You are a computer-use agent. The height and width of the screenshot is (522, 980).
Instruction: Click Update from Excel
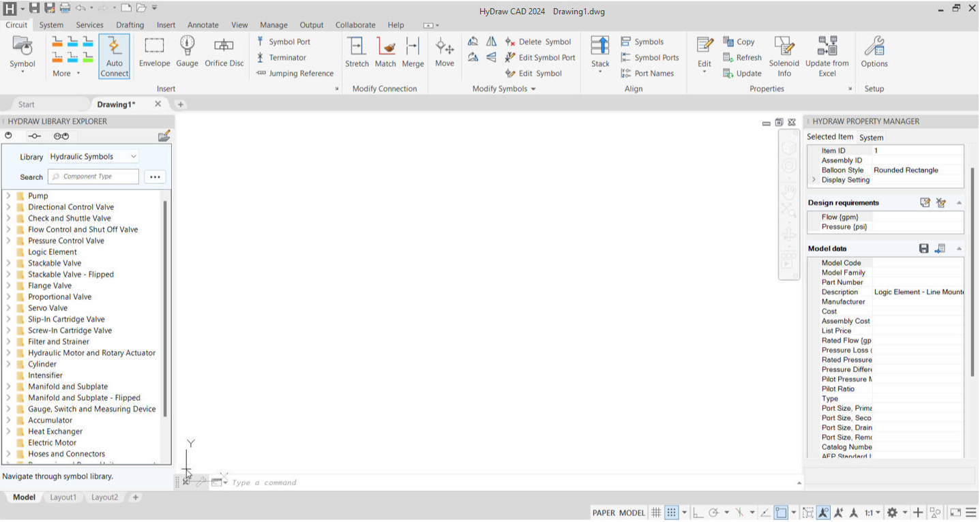[827, 56]
